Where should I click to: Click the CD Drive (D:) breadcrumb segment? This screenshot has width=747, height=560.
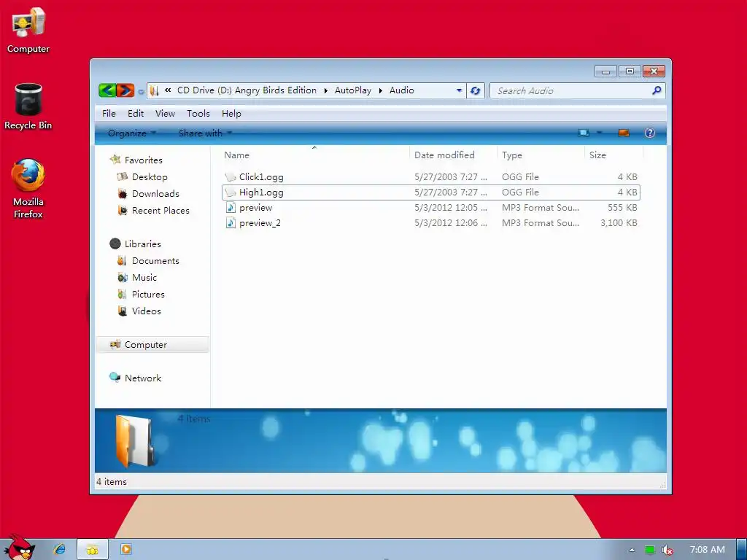(x=247, y=90)
